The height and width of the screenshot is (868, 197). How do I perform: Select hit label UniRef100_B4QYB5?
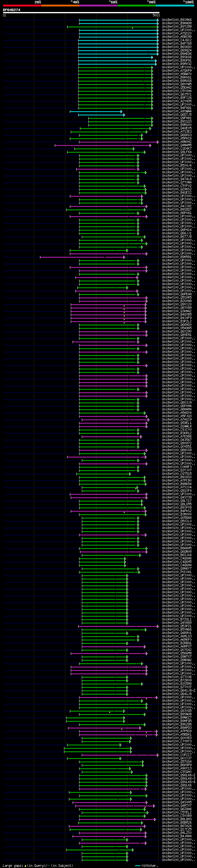177,314
